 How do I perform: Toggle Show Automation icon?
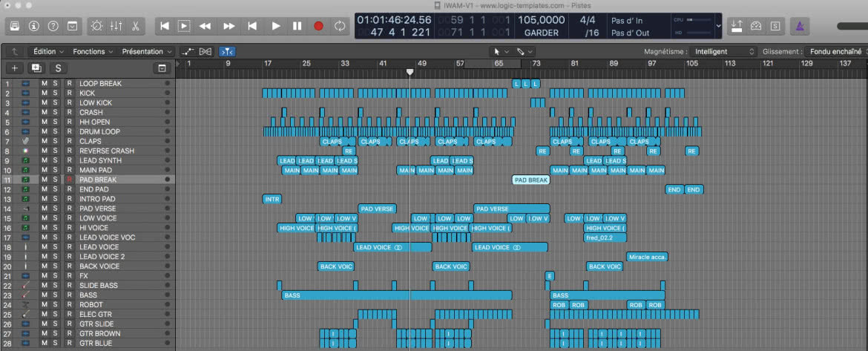coord(188,51)
